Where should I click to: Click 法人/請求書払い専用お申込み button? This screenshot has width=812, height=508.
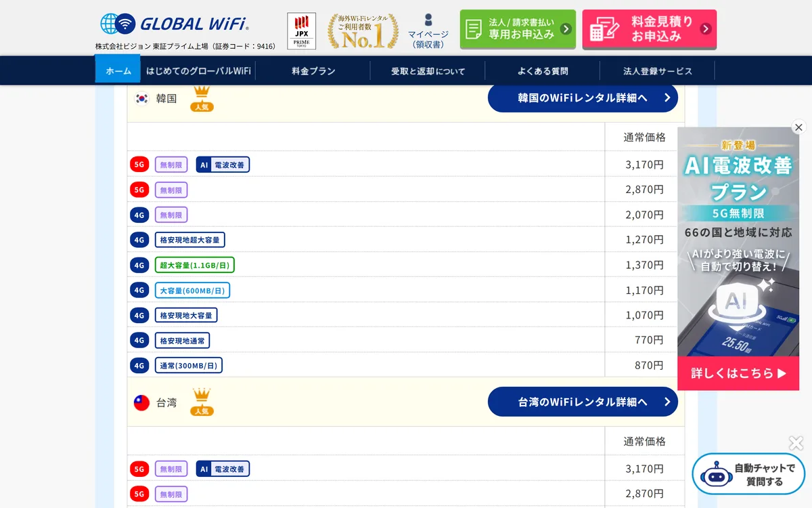[x=518, y=29]
